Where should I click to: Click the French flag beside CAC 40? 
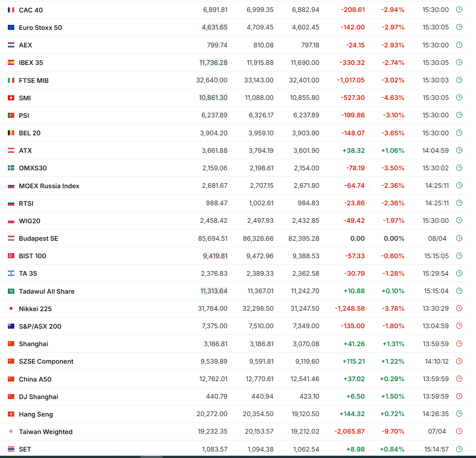tap(11, 10)
